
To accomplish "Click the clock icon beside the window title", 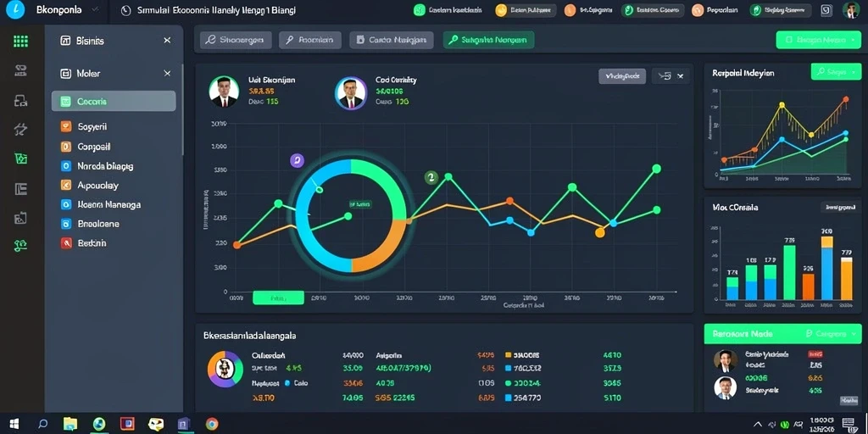I will (x=125, y=10).
